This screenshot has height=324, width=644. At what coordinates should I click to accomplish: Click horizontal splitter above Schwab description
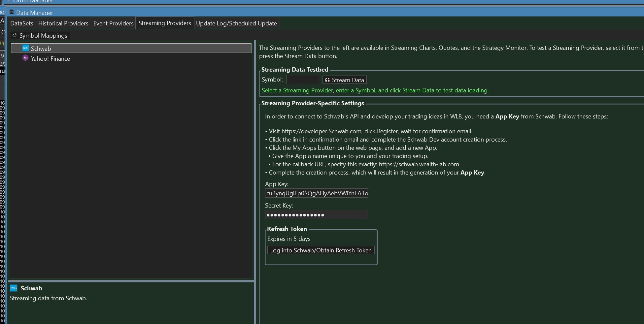(x=131, y=281)
